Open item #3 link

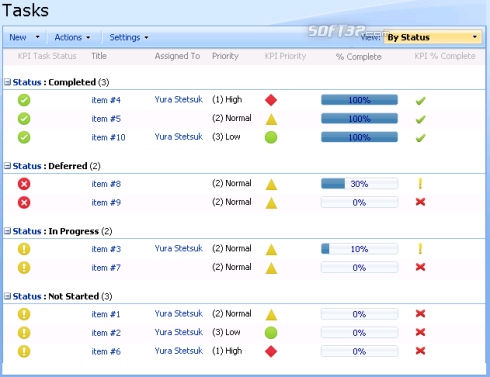[x=106, y=249]
